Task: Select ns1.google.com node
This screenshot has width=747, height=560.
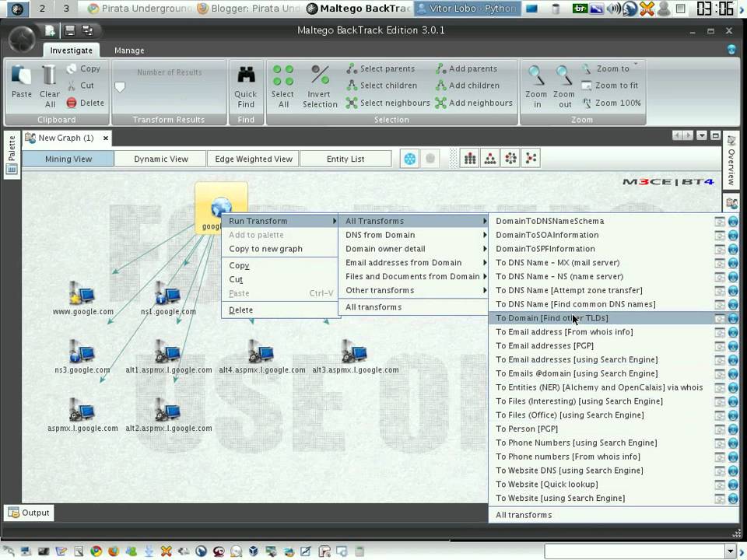Action: click(x=168, y=298)
